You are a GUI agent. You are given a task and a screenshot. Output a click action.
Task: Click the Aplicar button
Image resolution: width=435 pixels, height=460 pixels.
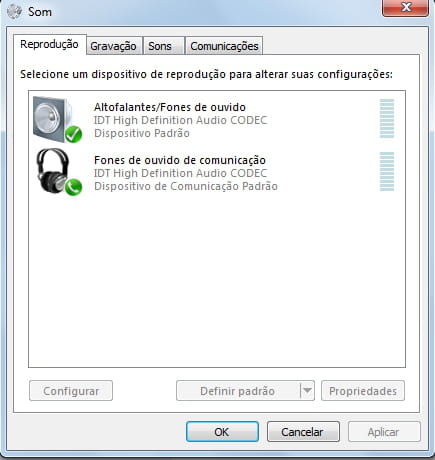[x=384, y=432]
